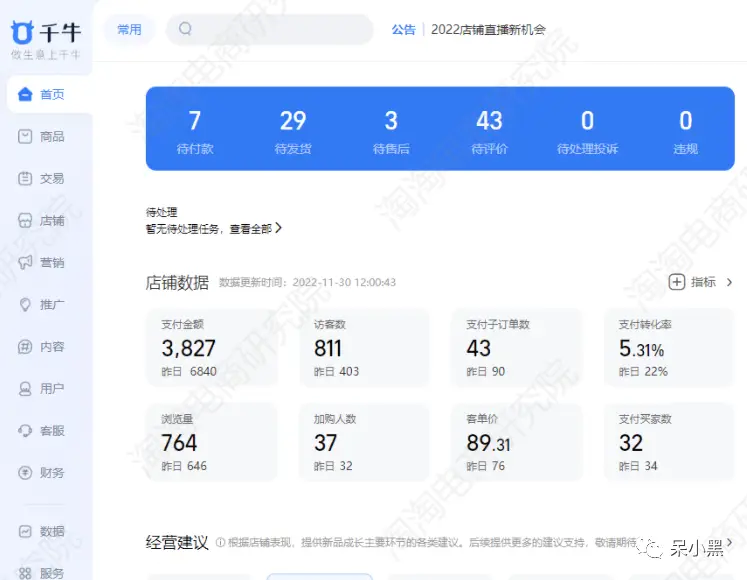
Task: Click 昨日 646 under 浏览量
Action: coord(184,466)
